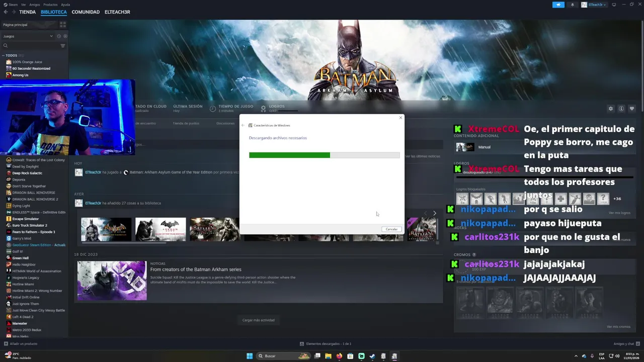The width and height of the screenshot is (644, 362).
Task: Click Cargar más actividad
Action: 258,320
